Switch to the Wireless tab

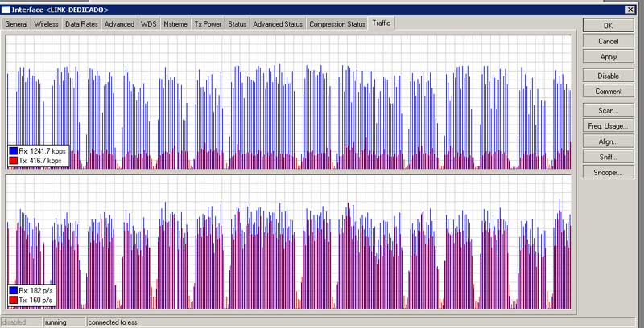(46, 24)
